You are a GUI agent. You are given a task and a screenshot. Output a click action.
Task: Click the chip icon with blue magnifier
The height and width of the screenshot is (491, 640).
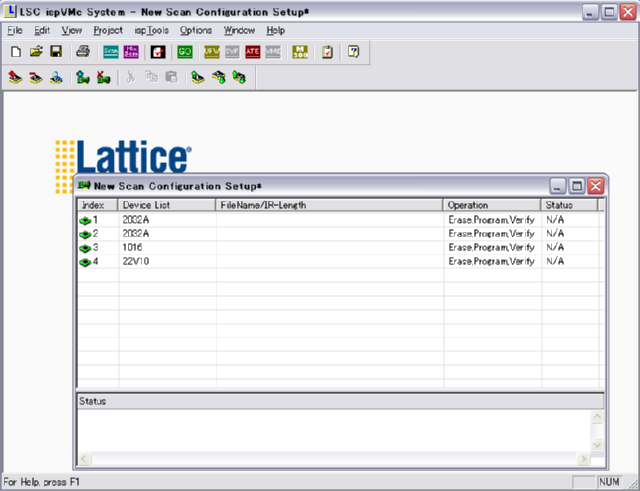click(x=56, y=77)
